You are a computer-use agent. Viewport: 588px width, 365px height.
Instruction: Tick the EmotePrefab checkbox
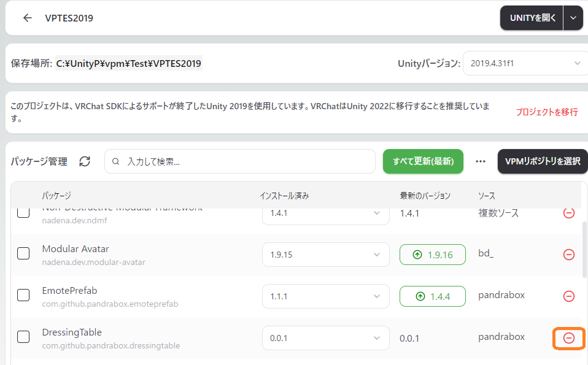[23, 295]
